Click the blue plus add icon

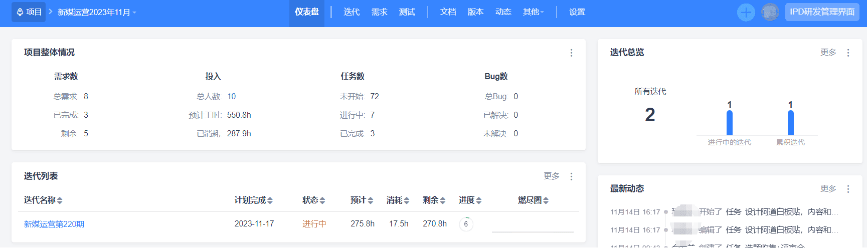point(746,13)
